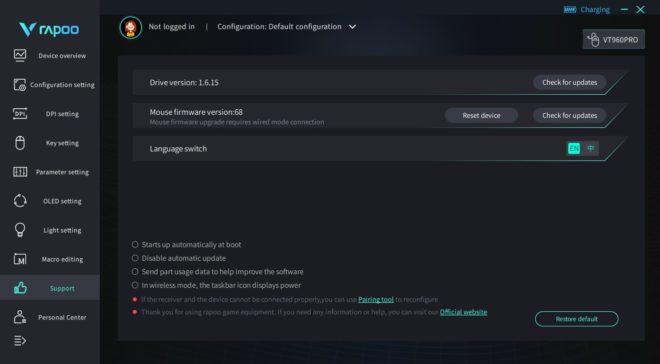
Task: Open Key setting mouse icon
Action: click(20, 143)
